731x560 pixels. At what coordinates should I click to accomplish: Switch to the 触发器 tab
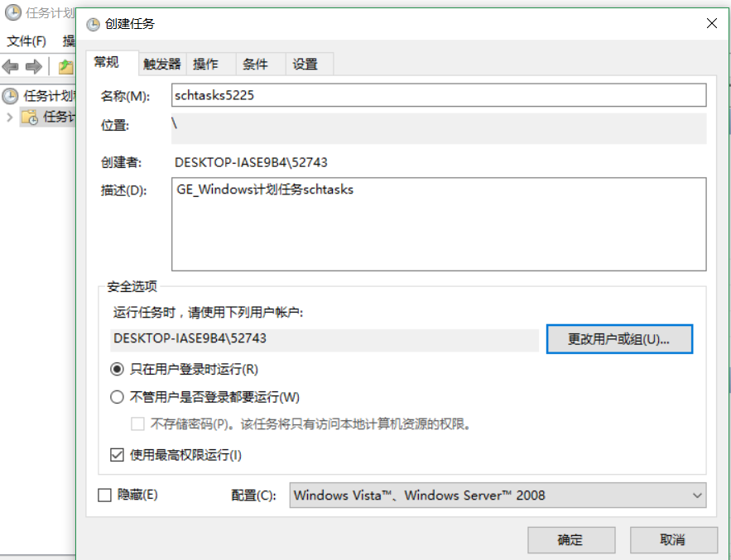(162, 64)
